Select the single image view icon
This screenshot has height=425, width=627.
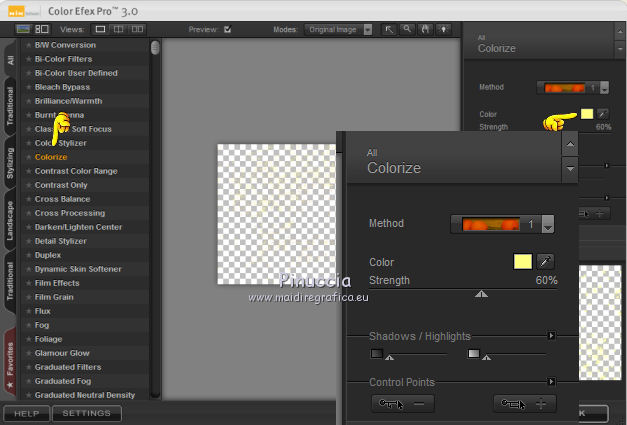(100, 29)
